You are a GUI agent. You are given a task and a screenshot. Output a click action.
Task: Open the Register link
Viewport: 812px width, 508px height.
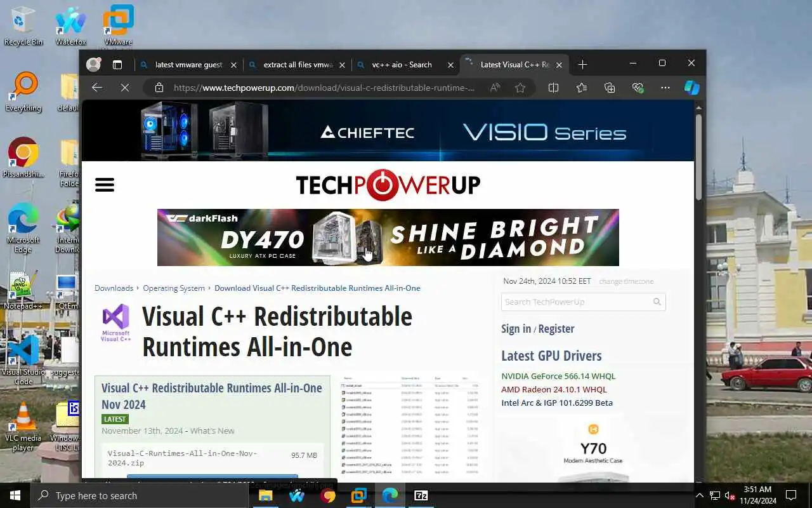tap(556, 328)
